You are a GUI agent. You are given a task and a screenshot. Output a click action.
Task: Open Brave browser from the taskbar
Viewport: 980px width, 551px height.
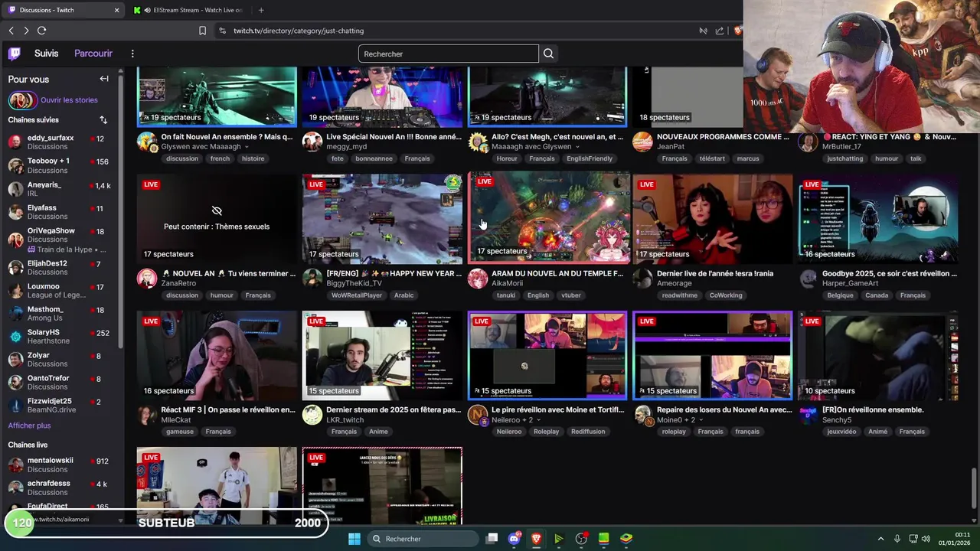coord(536,539)
